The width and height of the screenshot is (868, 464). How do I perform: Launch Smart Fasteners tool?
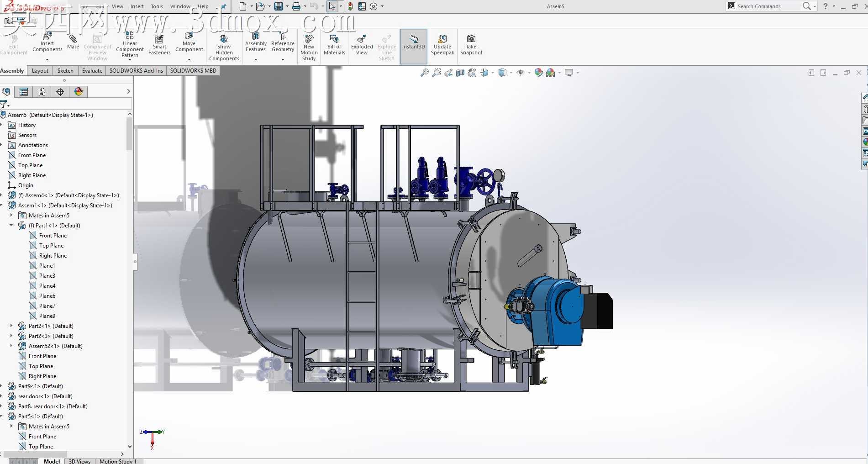[x=159, y=45]
